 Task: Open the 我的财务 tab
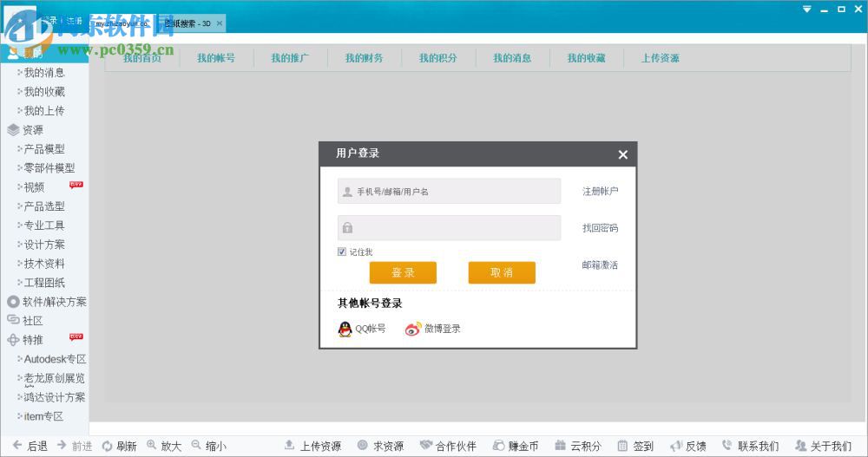365,58
